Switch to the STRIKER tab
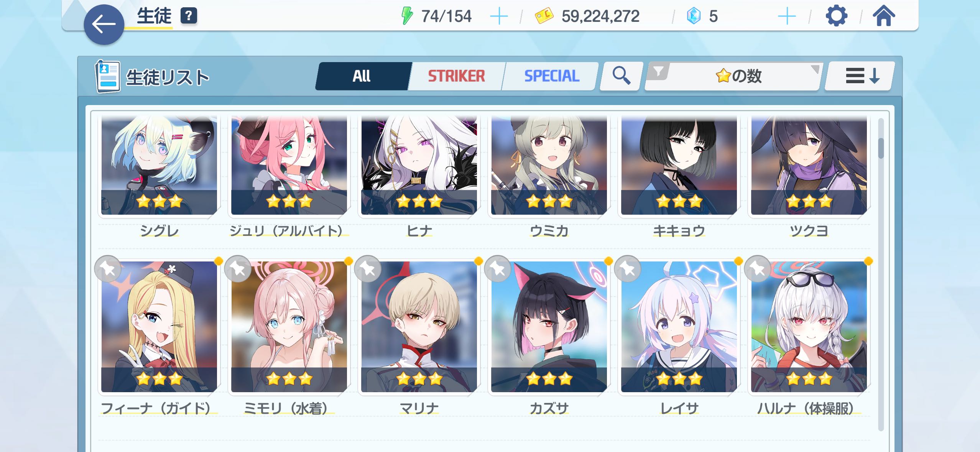 457,76
